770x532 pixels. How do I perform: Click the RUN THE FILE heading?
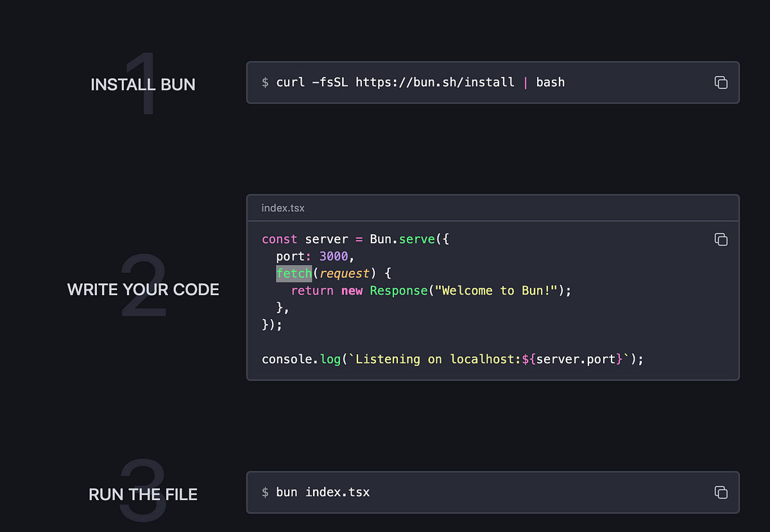(143, 495)
